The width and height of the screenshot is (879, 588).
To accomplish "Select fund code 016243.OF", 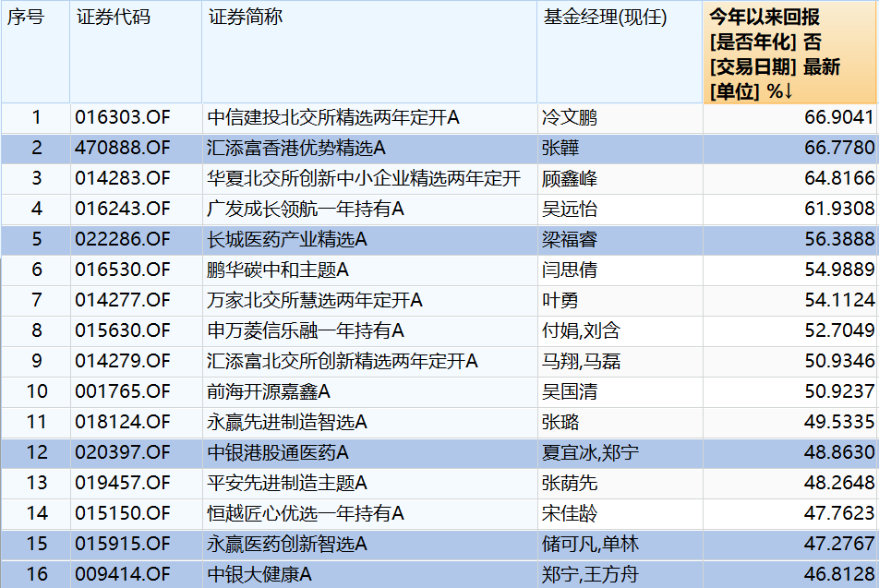I will click(x=123, y=209).
